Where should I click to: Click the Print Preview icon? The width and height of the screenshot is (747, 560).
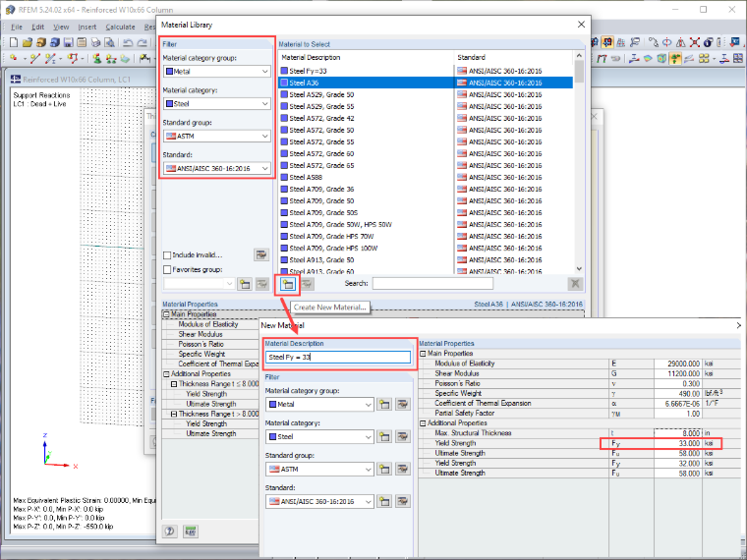point(109,43)
